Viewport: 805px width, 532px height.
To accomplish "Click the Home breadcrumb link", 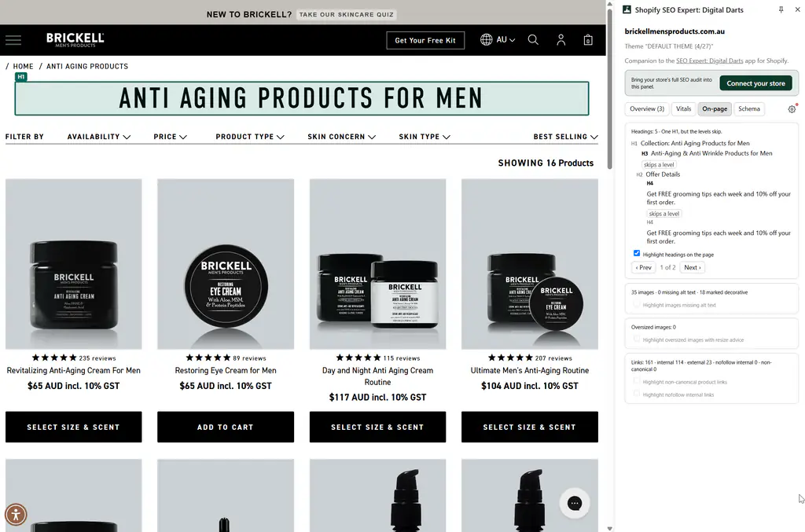I will point(23,66).
